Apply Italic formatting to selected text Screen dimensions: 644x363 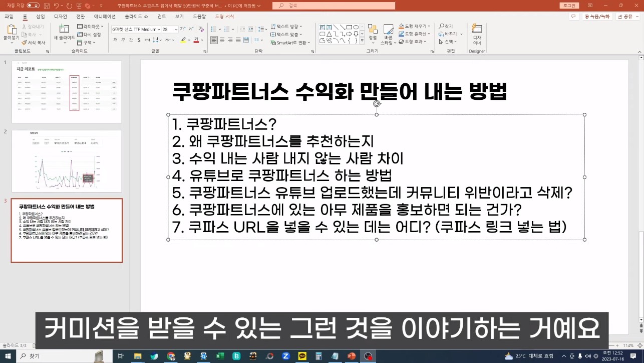pyautogui.click(x=123, y=40)
